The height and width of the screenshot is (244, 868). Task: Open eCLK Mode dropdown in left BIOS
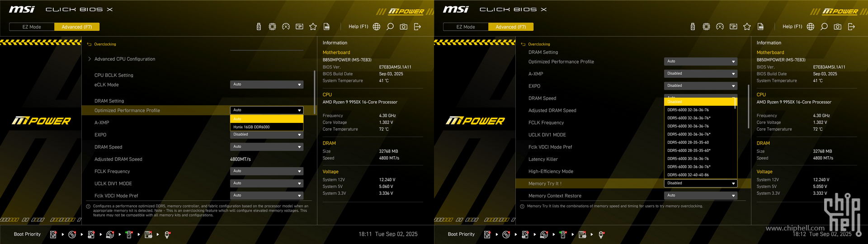[267, 84]
